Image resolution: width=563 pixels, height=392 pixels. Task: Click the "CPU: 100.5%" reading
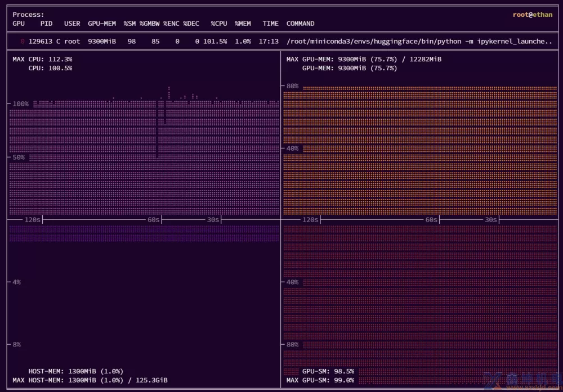pyautogui.click(x=50, y=68)
